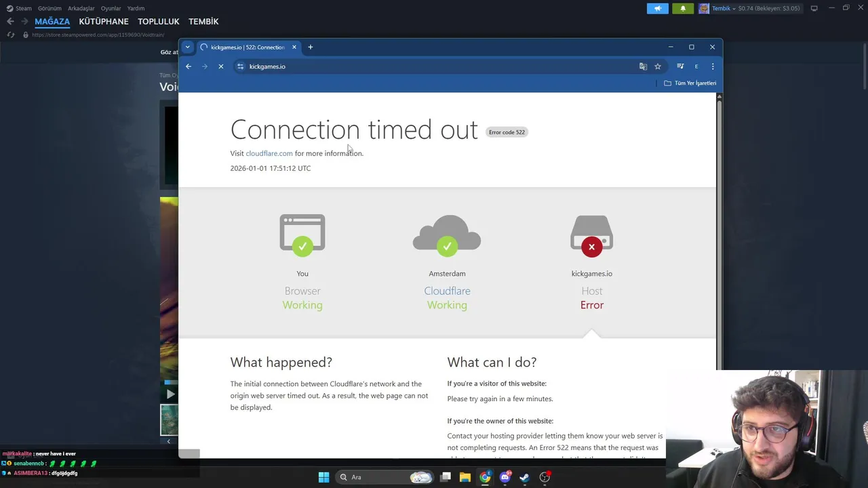Open Chrome from the taskbar
This screenshot has width=868, height=488.
tap(485, 477)
